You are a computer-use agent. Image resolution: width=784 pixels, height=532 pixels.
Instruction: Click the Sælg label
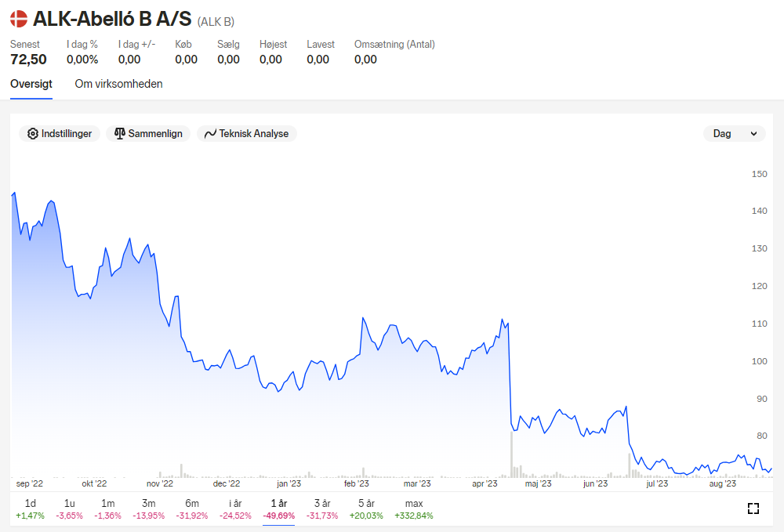(x=228, y=45)
